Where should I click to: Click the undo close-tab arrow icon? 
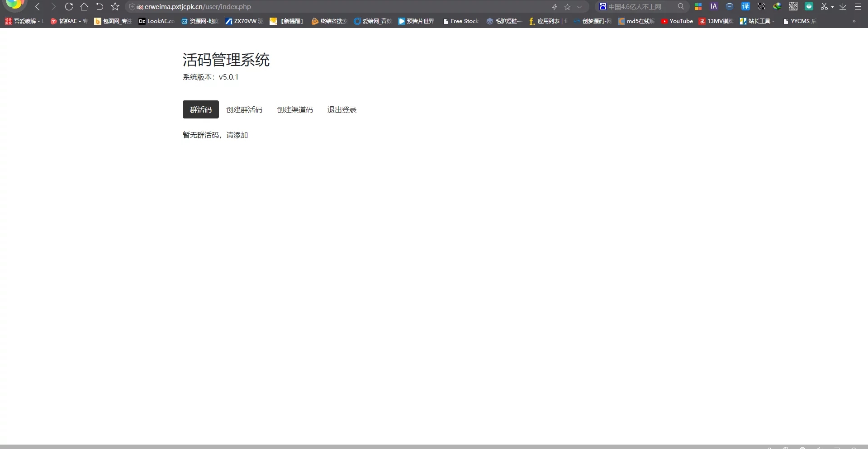point(100,7)
